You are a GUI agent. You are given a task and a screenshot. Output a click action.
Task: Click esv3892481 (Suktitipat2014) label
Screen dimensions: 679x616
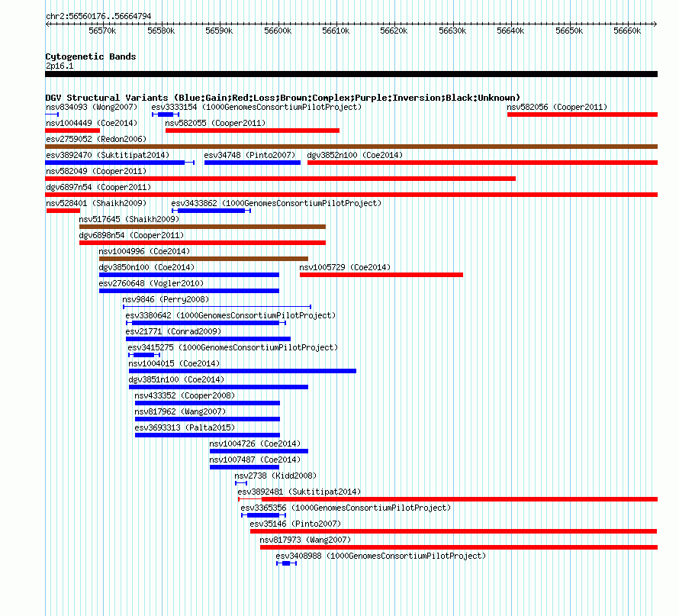[299, 492]
